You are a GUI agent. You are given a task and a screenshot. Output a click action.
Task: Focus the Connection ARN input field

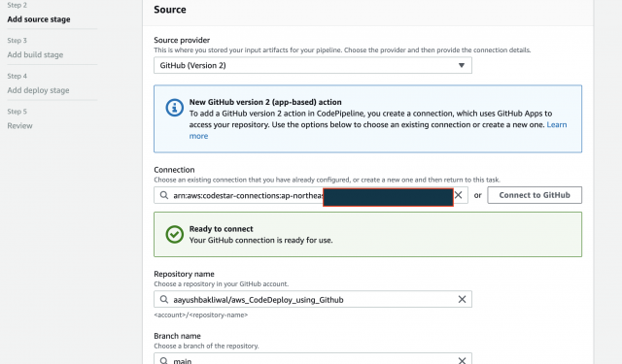tap(311, 195)
